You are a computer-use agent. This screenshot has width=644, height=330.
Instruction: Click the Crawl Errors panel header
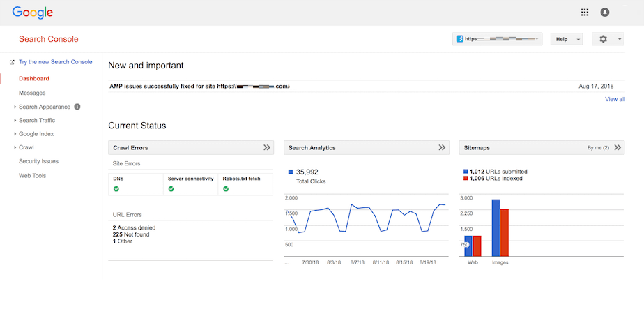(191, 147)
